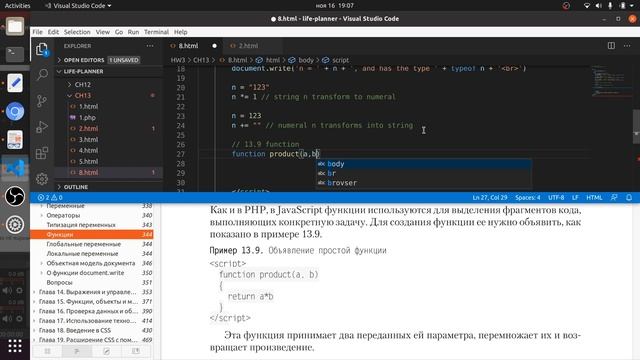Open the File menu
This screenshot has width=640, height=360.
coord(38,32)
